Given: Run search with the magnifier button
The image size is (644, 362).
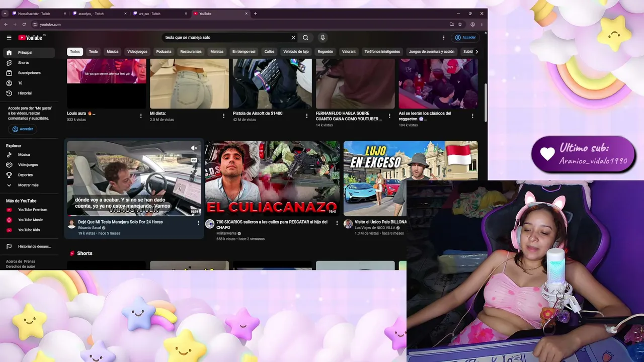Looking at the screenshot, I should tap(305, 38).
